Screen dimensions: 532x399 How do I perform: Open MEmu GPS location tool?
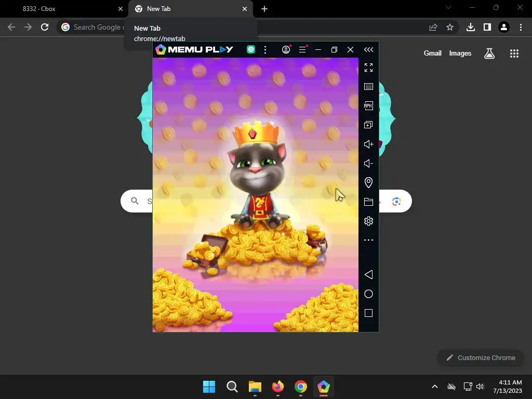pyautogui.click(x=368, y=182)
